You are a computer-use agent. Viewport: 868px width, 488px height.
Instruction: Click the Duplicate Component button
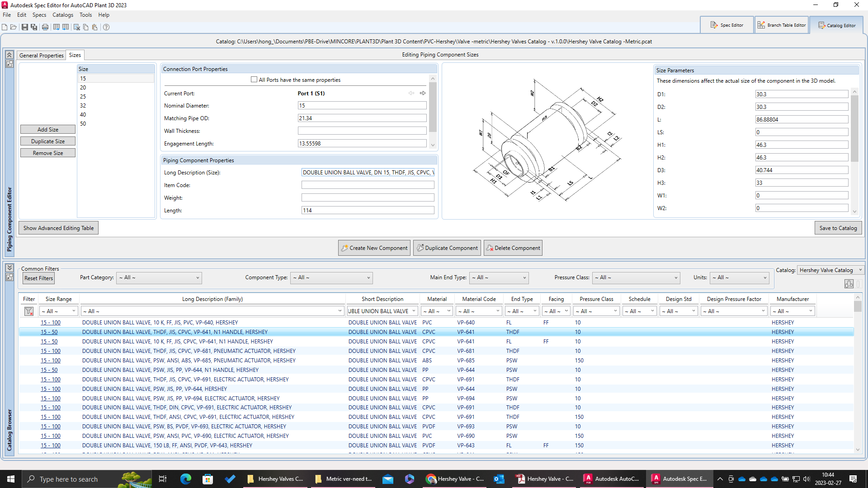coord(447,248)
